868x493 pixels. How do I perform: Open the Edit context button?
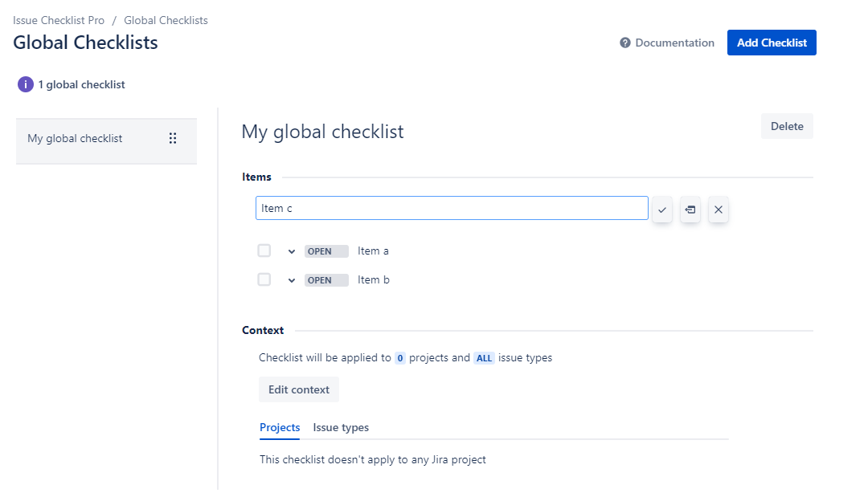(299, 389)
